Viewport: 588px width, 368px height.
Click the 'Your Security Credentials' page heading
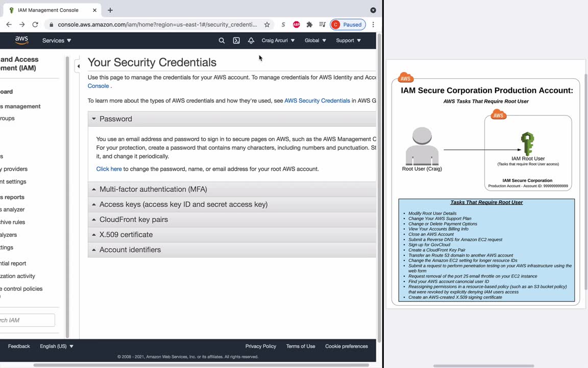tap(152, 62)
